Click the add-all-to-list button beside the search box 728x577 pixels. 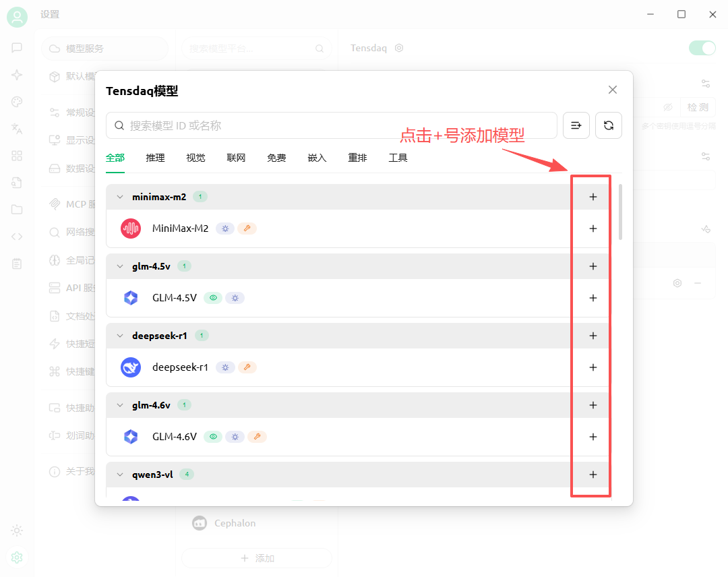click(576, 125)
